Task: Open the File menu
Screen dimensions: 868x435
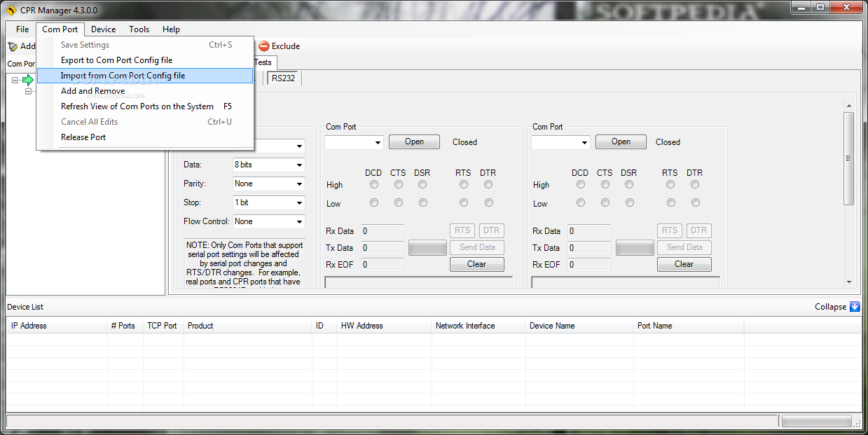Action: [x=22, y=29]
